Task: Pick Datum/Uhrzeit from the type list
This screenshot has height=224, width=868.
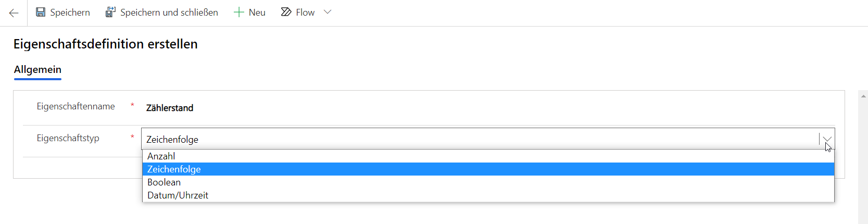Action: 178,195
